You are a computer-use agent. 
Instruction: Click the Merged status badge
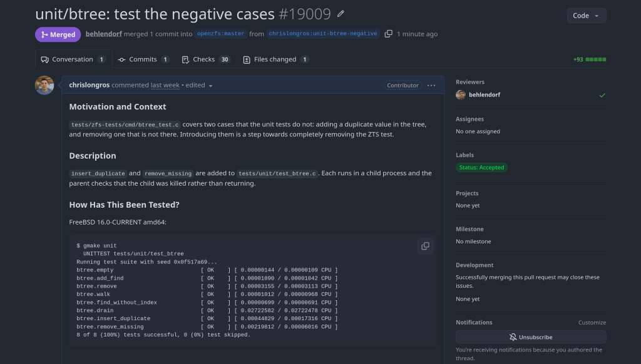pyautogui.click(x=58, y=34)
